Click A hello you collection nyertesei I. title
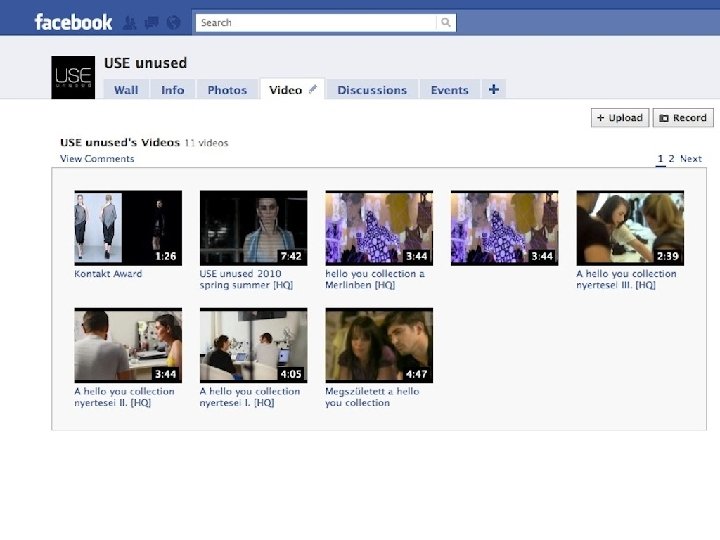 pyautogui.click(x=250, y=397)
